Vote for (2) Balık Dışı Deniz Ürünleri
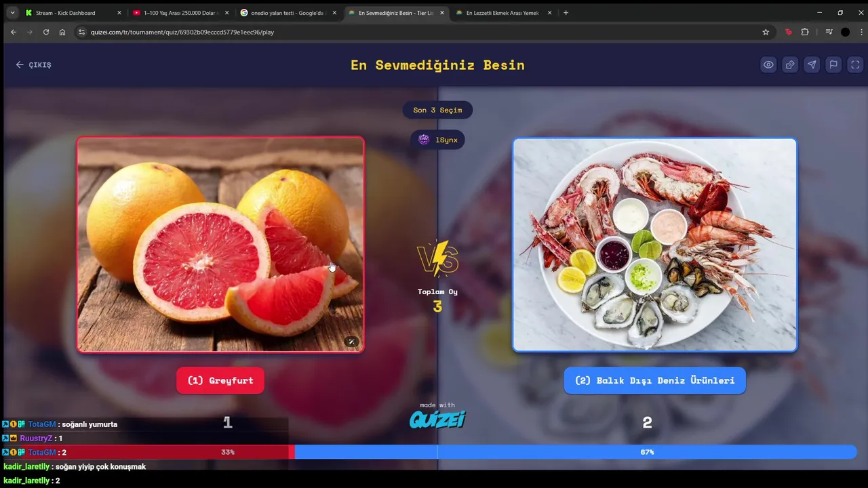Viewport: 868px width, 488px height. [x=654, y=380]
